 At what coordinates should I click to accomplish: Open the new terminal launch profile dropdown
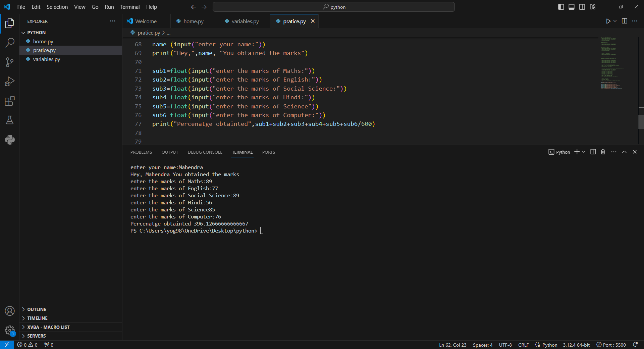pyautogui.click(x=584, y=152)
